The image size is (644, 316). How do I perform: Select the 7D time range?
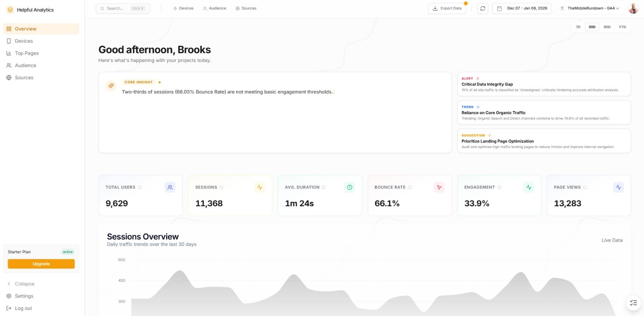pos(578,27)
